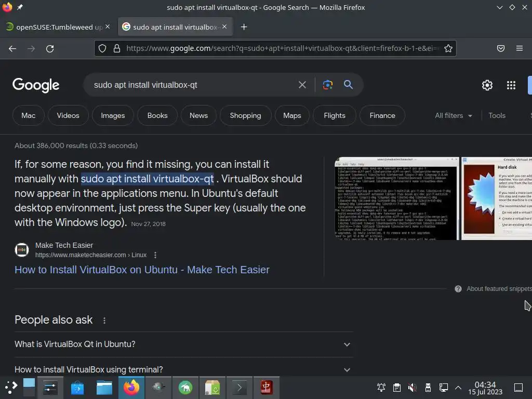Expand "How to install VirtualBox using terminal?"
Image resolution: width=532 pixels, height=399 pixels.
(x=184, y=369)
